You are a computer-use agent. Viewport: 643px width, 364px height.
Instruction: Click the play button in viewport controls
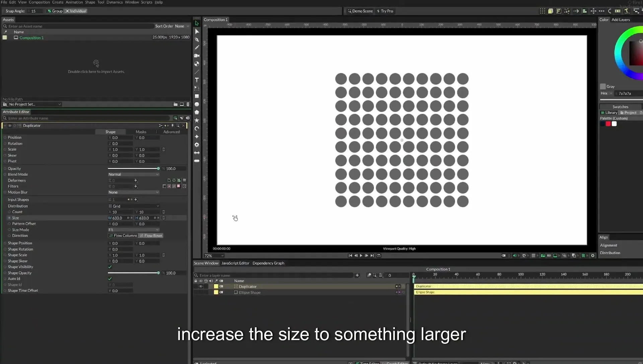click(361, 256)
